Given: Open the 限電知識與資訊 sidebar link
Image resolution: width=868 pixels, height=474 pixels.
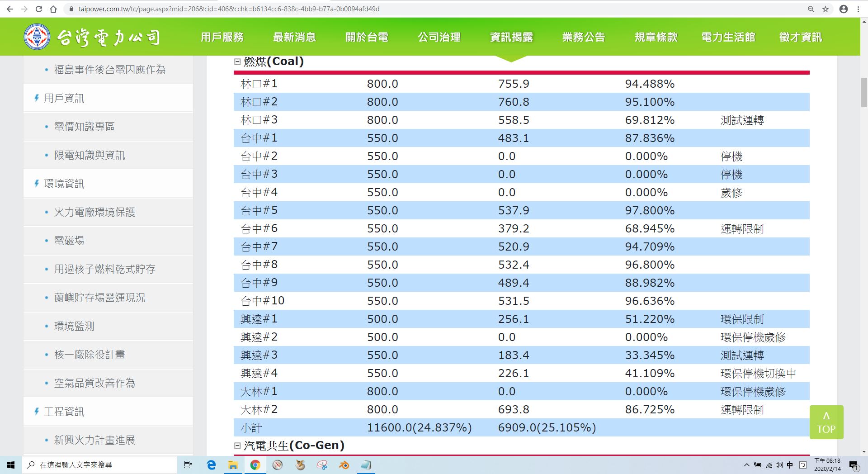Looking at the screenshot, I should [x=90, y=155].
